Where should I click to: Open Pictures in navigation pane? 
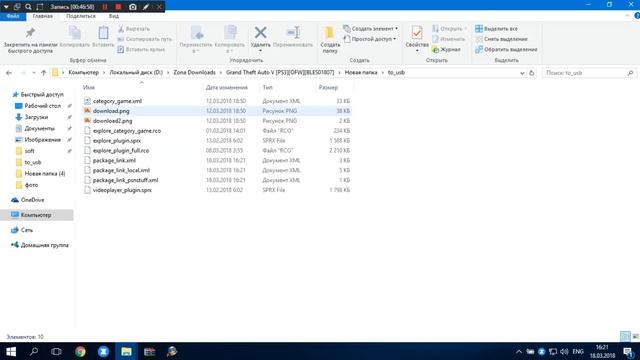click(x=42, y=140)
